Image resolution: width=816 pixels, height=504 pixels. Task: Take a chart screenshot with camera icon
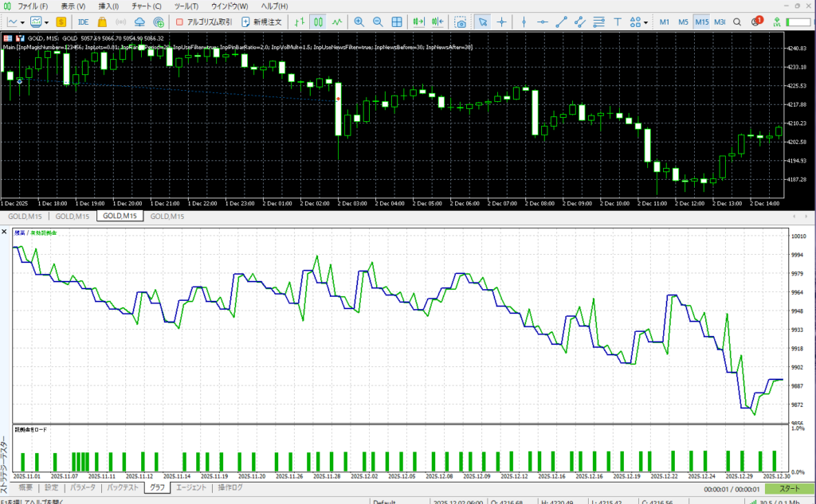click(461, 21)
